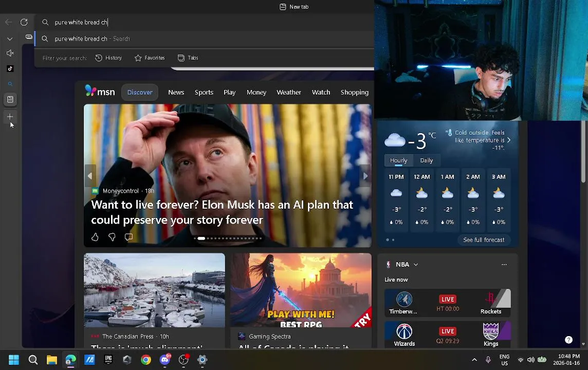Like the Elon Musk story
Viewport: 588px width, 370px height.
[95, 237]
